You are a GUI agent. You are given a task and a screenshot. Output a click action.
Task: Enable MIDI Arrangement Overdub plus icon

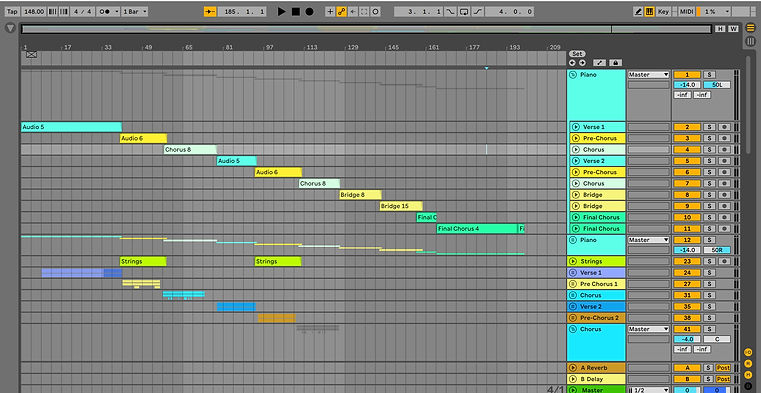tap(330, 12)
